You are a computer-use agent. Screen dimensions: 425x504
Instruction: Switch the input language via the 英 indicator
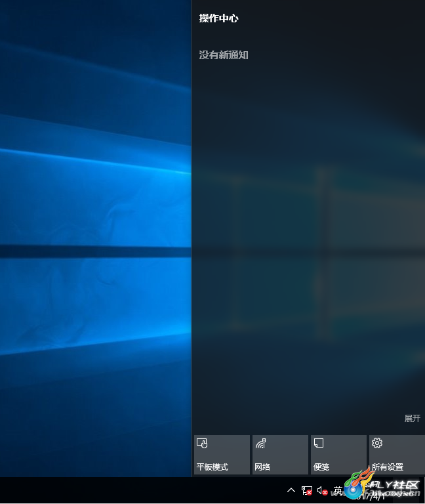(338, 490)
